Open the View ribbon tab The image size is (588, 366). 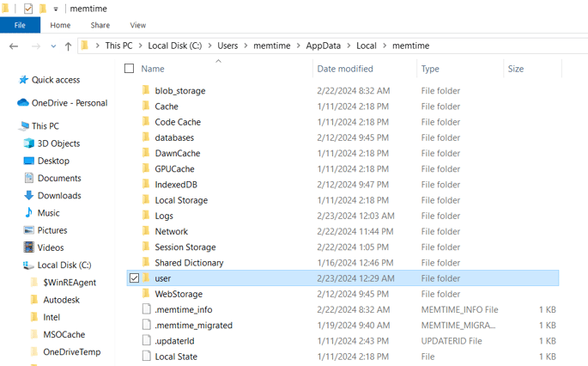[138, 25]
